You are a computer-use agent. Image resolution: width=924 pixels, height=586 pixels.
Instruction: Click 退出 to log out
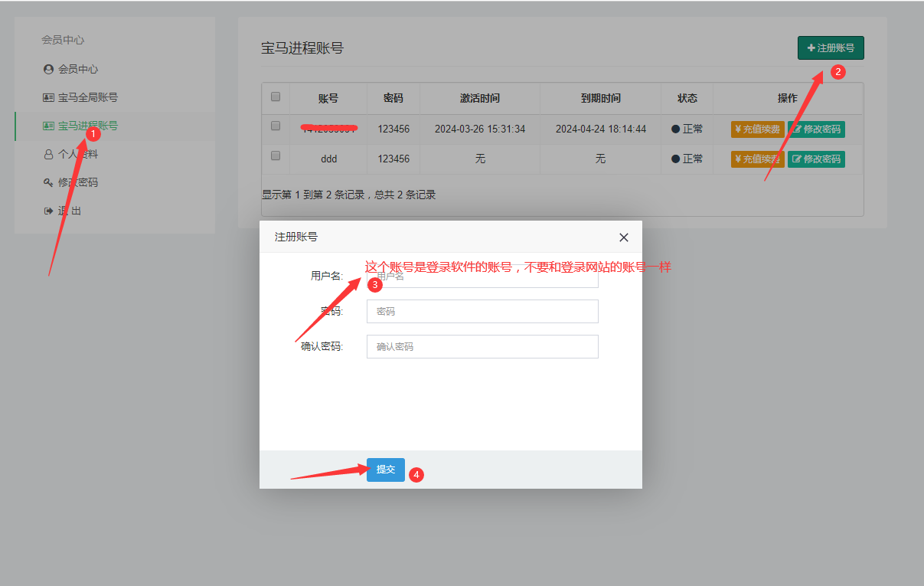(x=70, y=211)
